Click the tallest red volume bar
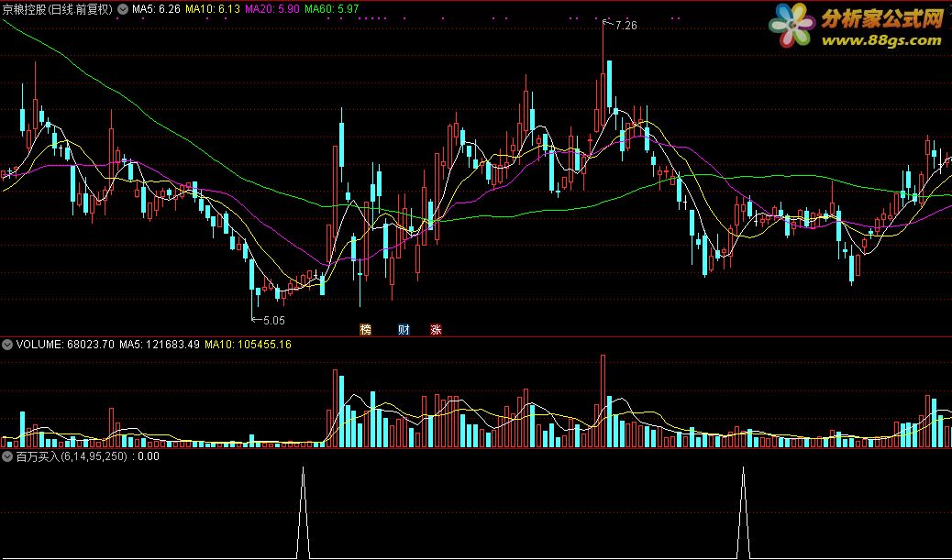The height and width of the screenshot is (560, 952). click(603, 401)
